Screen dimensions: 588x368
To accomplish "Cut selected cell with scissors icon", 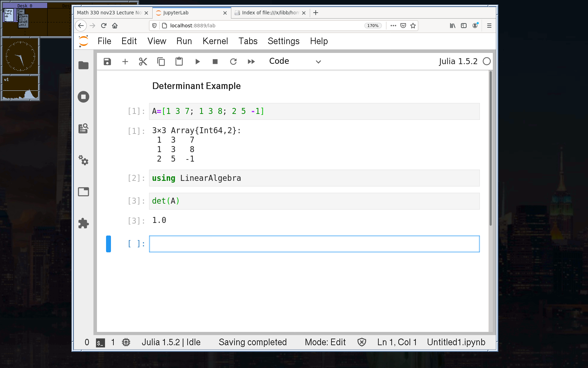I will tap(143, 62).
